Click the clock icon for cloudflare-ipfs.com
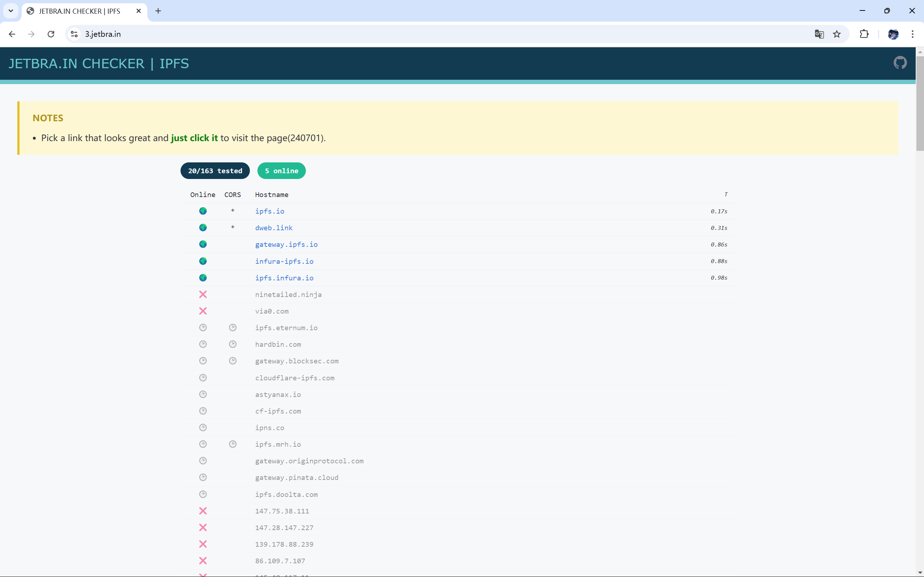Screen dimensions: 924x577 pyautogui.click(x=203, y=378)
